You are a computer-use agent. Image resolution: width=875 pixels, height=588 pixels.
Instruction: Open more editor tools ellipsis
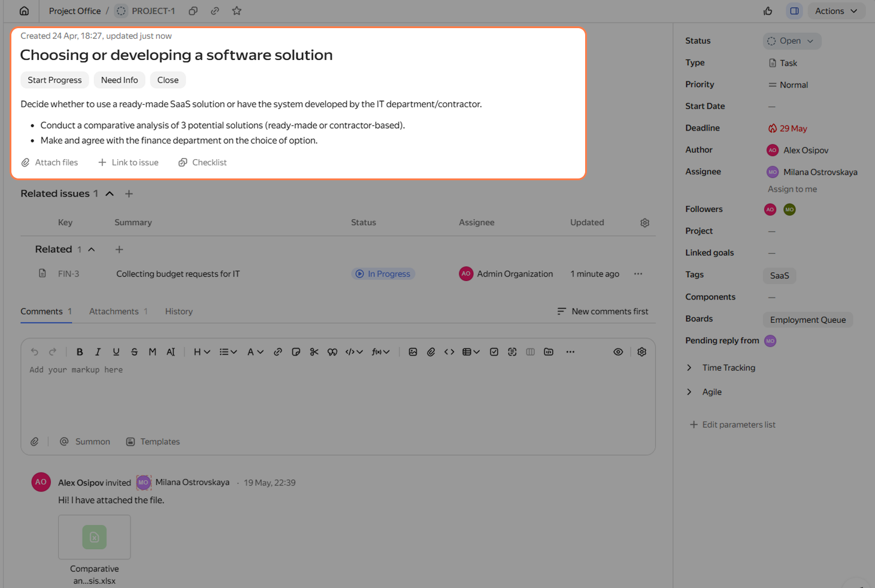click(x=570, y=352)
